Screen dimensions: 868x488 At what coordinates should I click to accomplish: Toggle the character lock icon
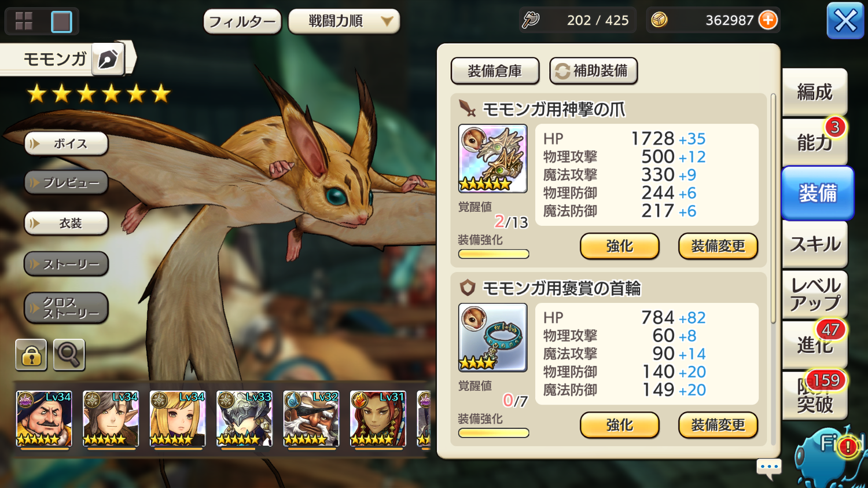[31, 355]
